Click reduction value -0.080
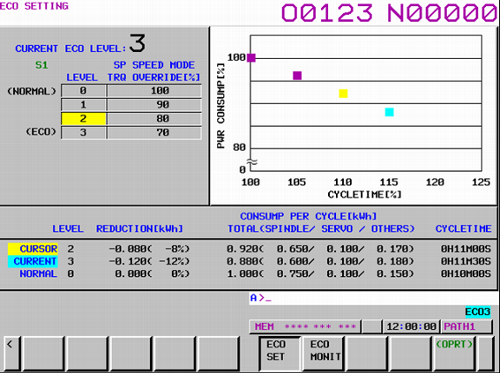This screenshot has height=373, width=500. pos(128,249)
